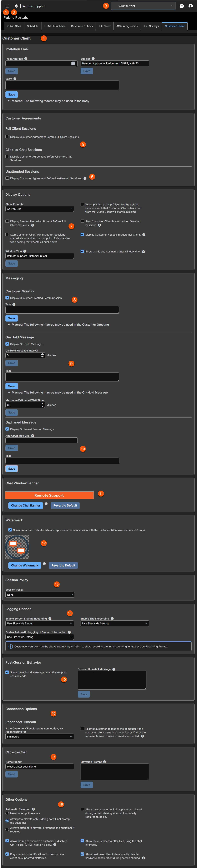
Task: Click info icon for Session Recording Prompt
Action: click(33, 225)
